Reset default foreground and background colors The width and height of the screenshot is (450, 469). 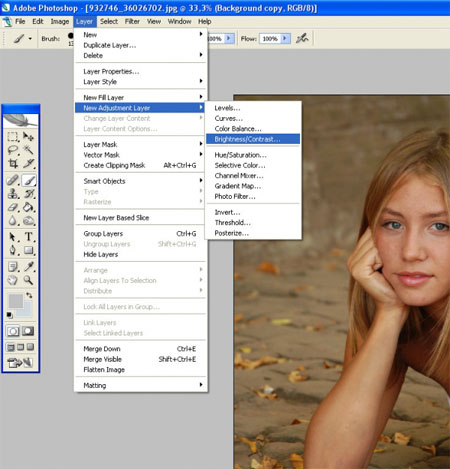[x=10, y=315]
